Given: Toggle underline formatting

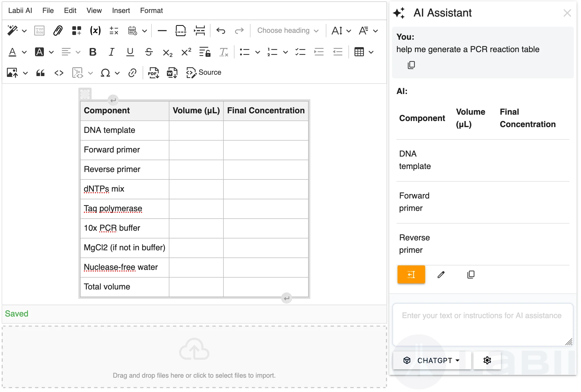Looking at the screenshot, I should (130, 52).
